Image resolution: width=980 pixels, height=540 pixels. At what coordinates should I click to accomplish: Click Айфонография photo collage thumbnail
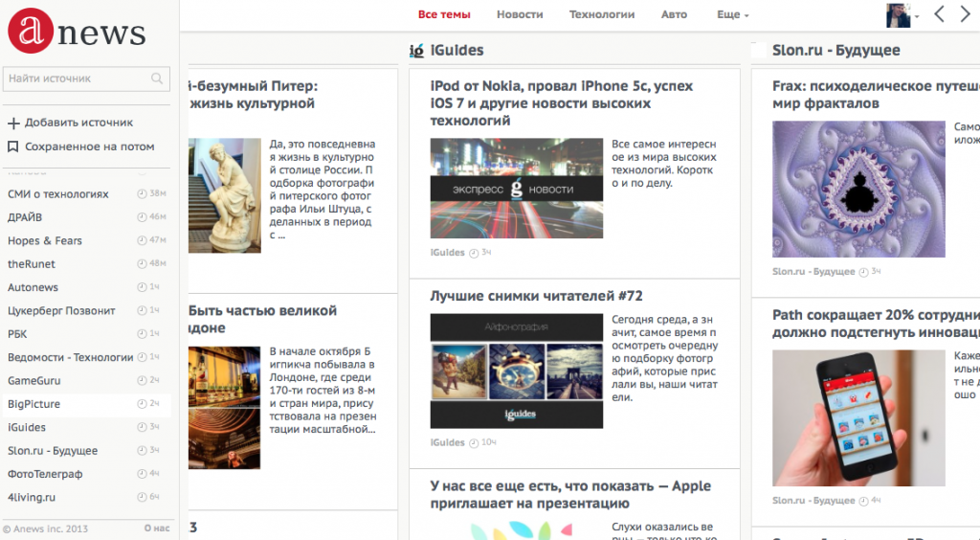[517, 371]
